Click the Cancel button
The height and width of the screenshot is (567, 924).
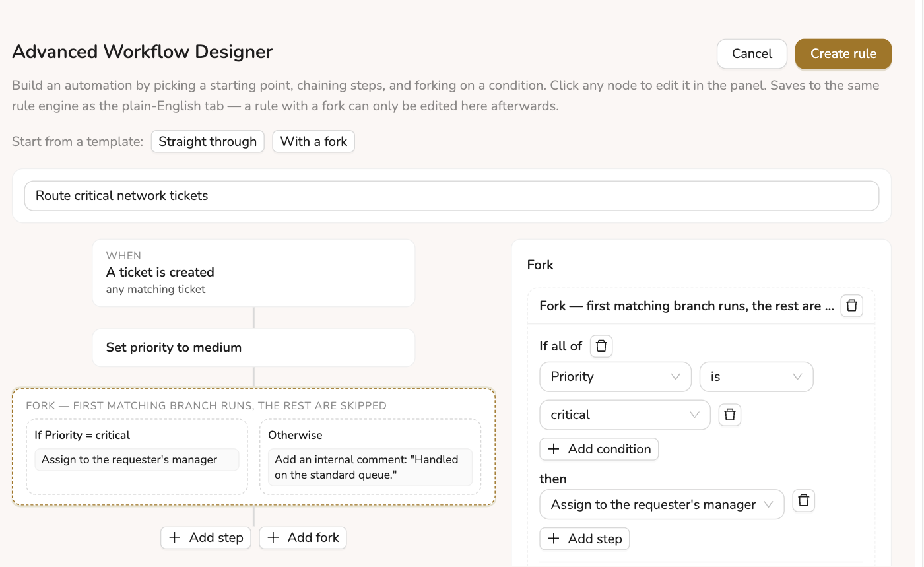(x=752, y=54)
